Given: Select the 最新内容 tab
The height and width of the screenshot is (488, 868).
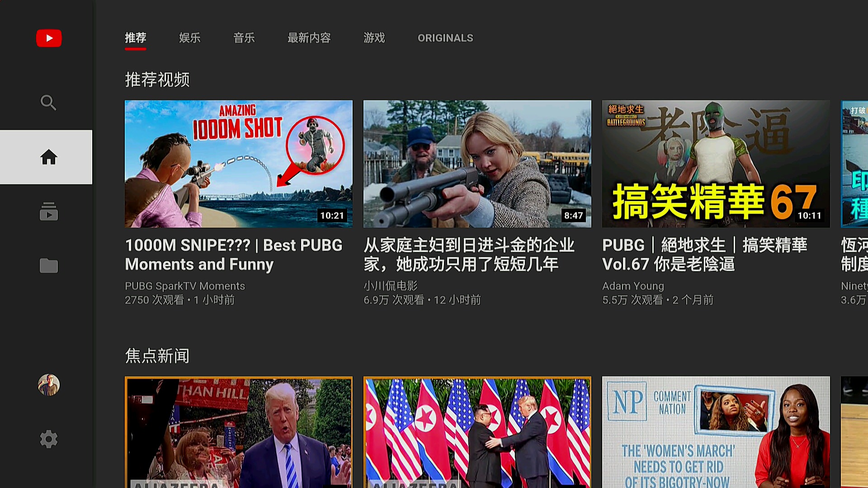Looking at the screenshot, I should [309, 38].
